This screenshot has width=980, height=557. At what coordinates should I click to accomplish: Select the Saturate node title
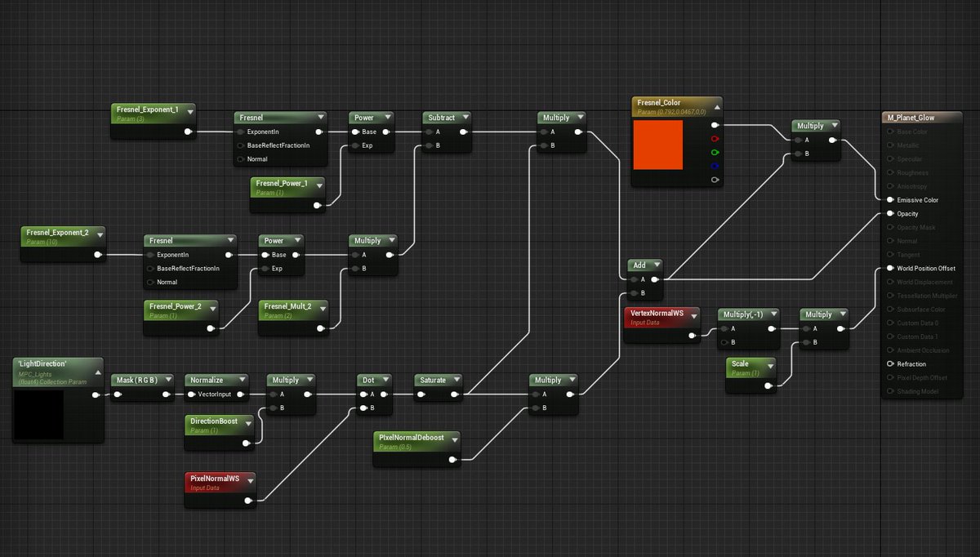[433, 381]
